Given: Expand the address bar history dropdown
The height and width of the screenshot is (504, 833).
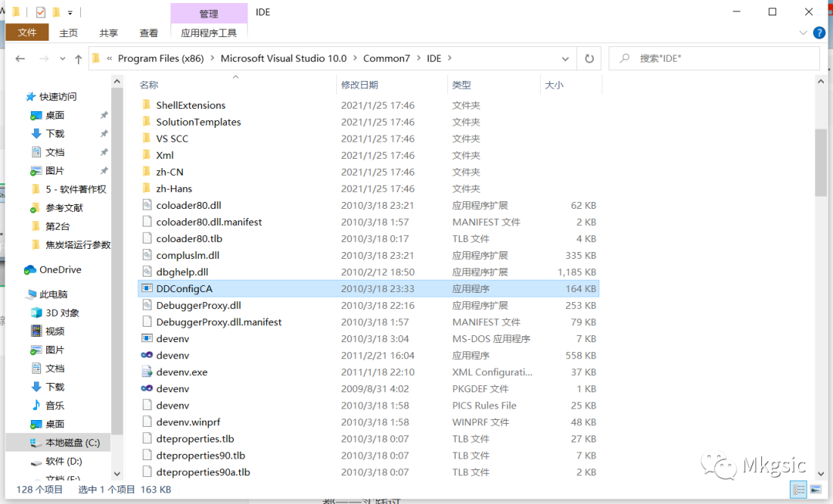Looking at the screenshot, I should pyautogui.click(x=565, y=59).
